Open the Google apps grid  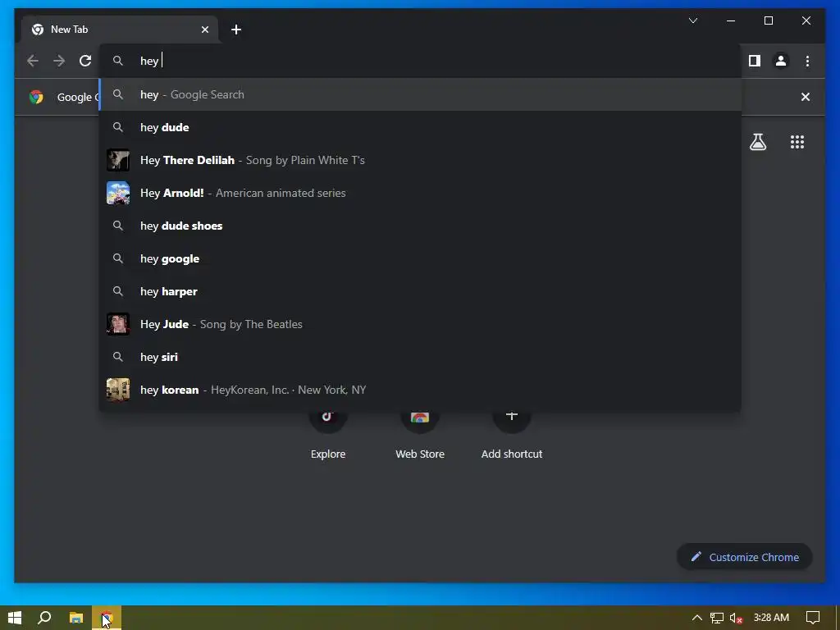797,142
